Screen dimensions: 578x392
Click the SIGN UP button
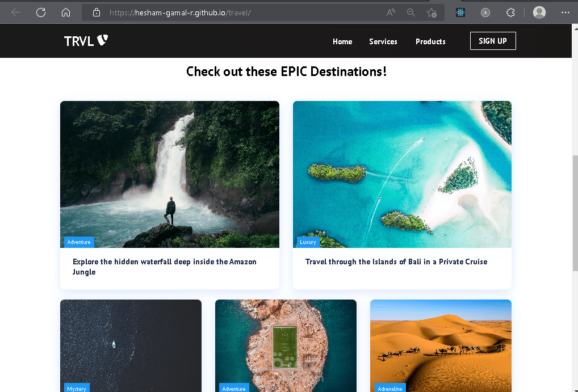[493, 41]
